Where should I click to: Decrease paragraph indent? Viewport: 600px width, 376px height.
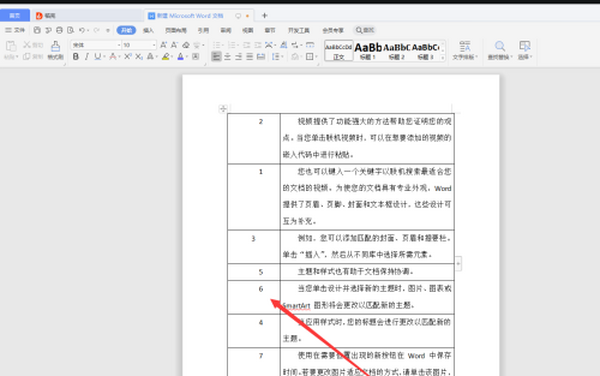(247, 45)
